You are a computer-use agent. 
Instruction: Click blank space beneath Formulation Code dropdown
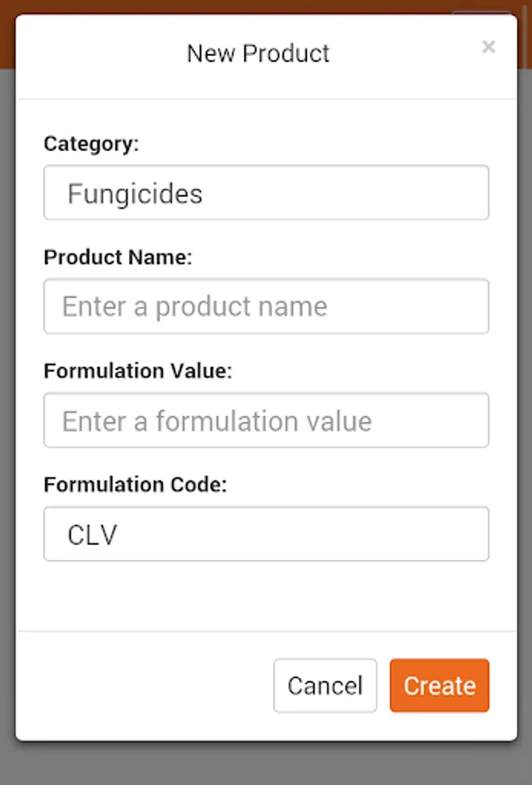click(x=266, y=596)
